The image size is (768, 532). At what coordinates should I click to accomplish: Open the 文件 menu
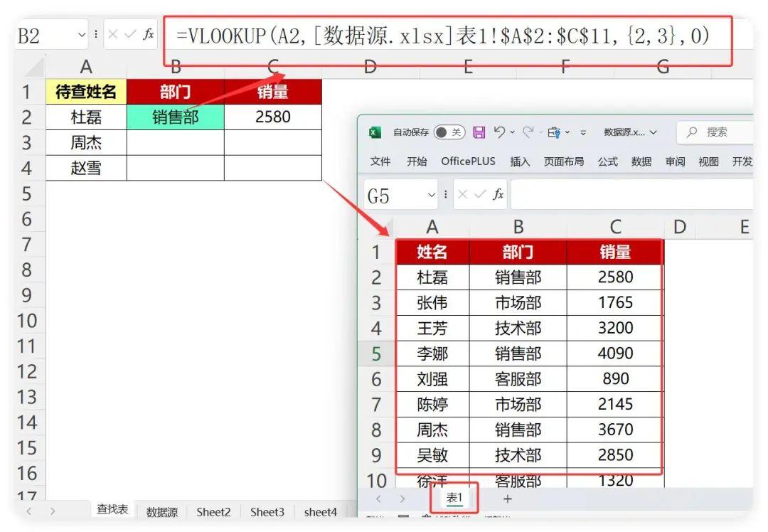(380, 161)
